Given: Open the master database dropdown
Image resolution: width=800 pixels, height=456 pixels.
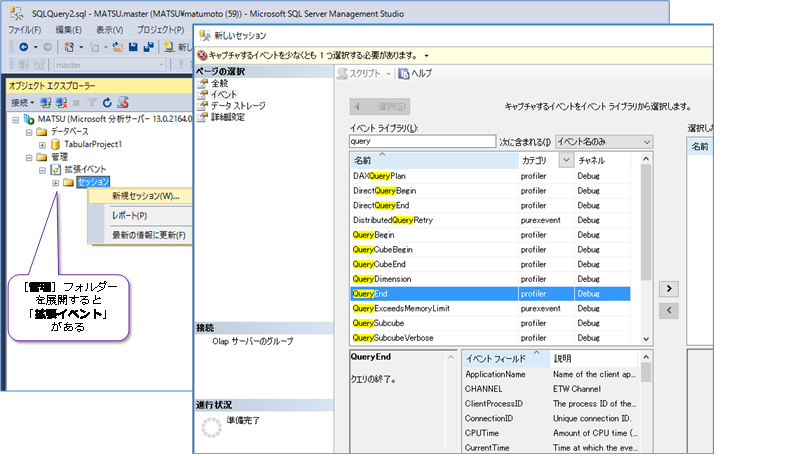Looking at the screenshot, I should (x=161, y=65).
